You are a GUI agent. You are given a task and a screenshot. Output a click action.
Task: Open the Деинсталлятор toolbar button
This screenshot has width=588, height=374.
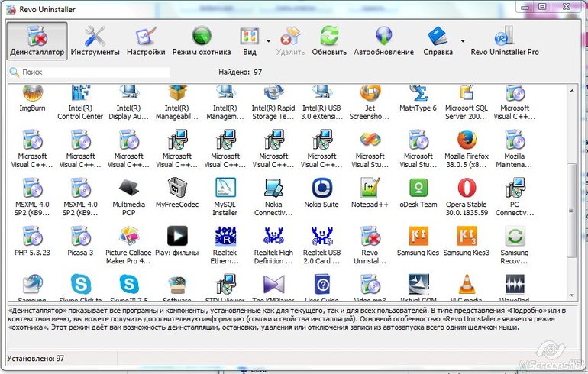pos(37,40)
